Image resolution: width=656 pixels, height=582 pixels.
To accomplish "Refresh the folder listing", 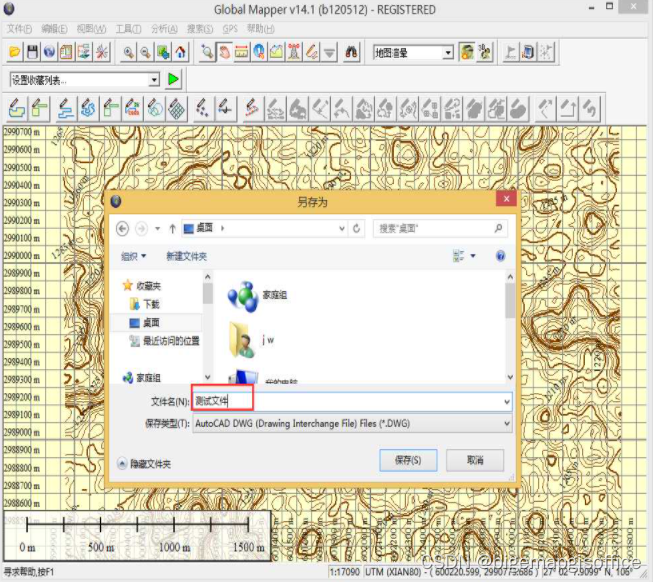I will 356,228.
